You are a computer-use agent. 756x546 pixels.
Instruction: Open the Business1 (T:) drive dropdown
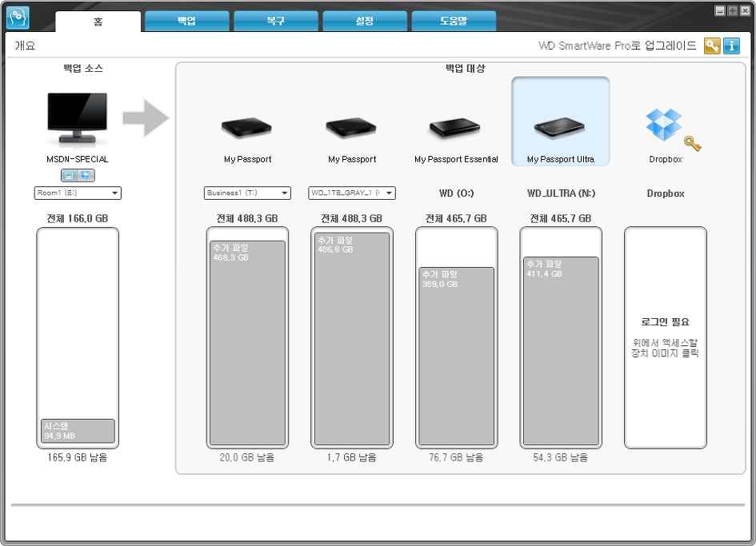[247, 193]
